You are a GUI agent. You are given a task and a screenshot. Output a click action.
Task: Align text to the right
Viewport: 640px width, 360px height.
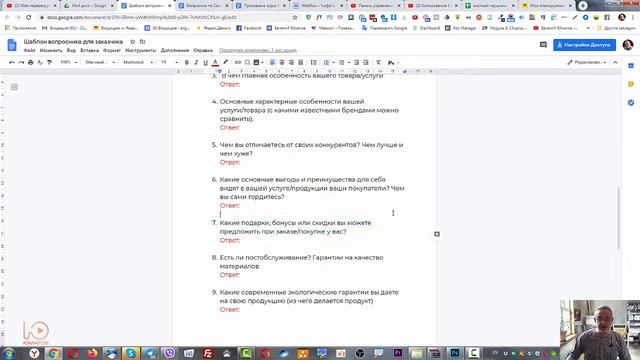[291, 62]
